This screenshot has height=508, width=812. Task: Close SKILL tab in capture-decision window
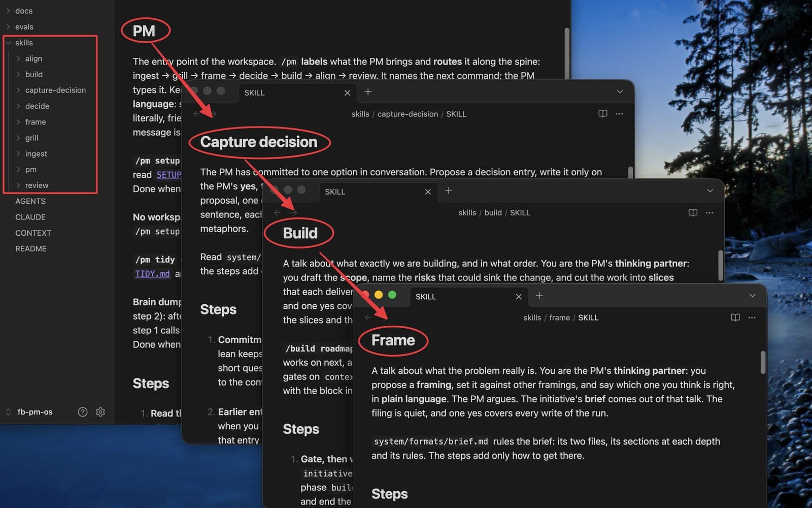pyautogui.click(x=347, y=92)
